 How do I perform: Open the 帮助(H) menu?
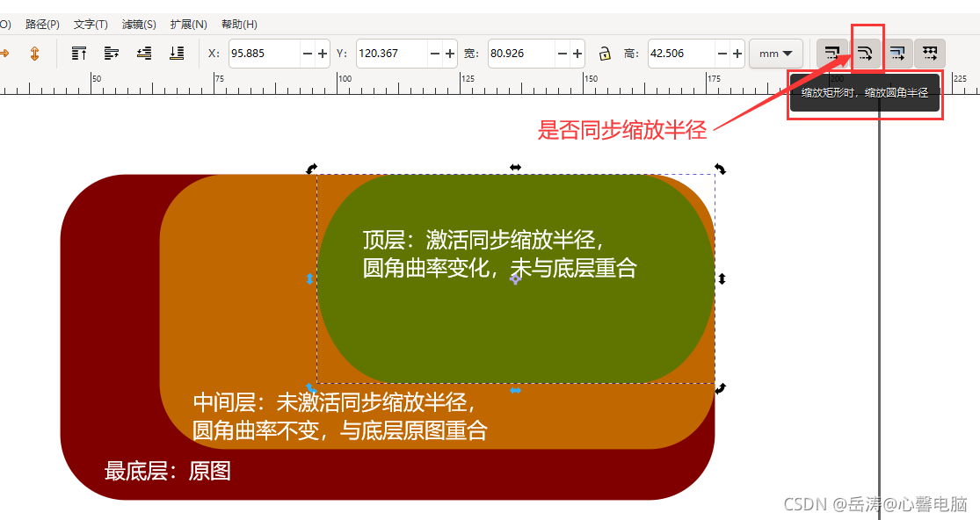(x=239, y=25)
